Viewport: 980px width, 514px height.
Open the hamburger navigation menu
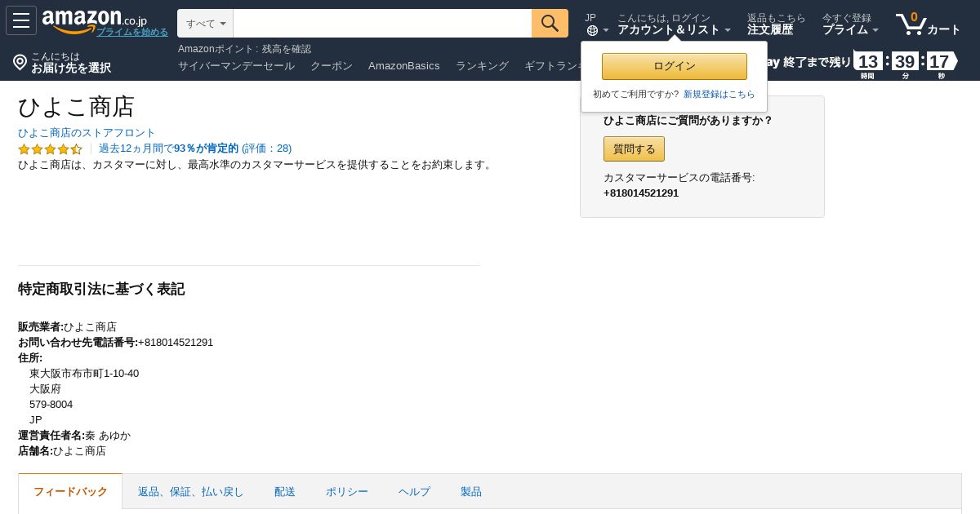tap(21, 20)
